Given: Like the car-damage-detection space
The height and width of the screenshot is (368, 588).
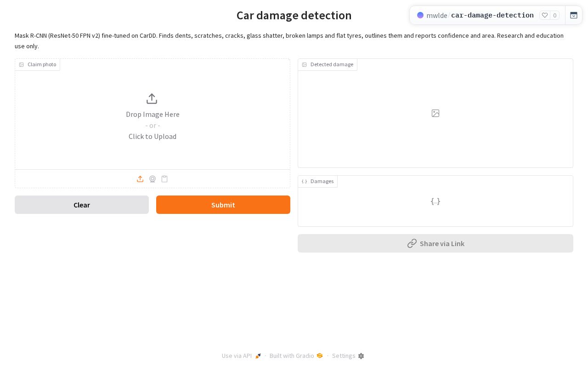Looking at the screenshot, I should coord(545,15).
